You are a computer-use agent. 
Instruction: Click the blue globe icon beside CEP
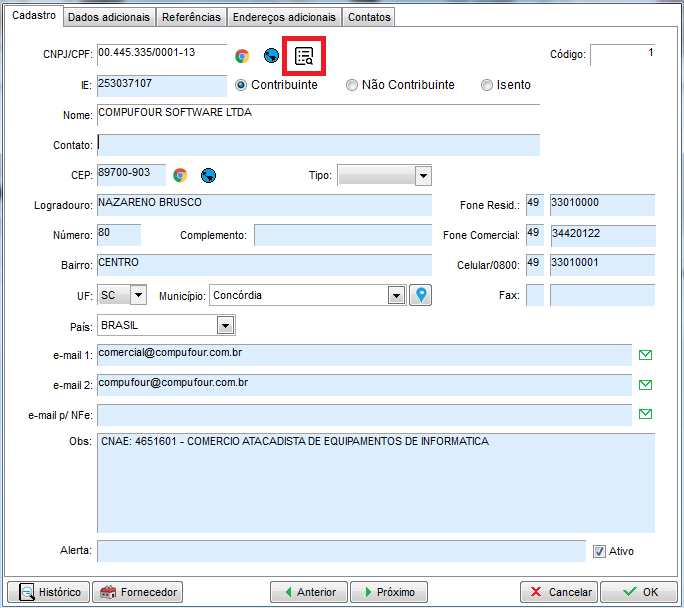pyautogui.click(x=208, y=175)
